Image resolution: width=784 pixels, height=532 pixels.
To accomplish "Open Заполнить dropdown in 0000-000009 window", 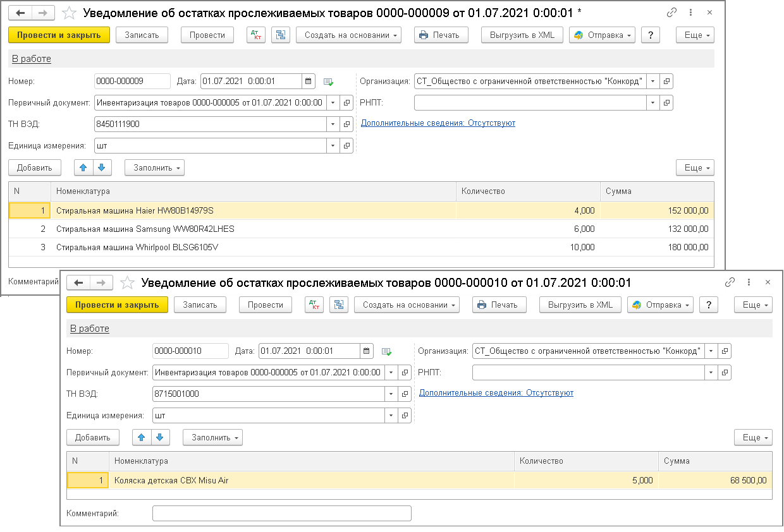I will pos(154,167).
